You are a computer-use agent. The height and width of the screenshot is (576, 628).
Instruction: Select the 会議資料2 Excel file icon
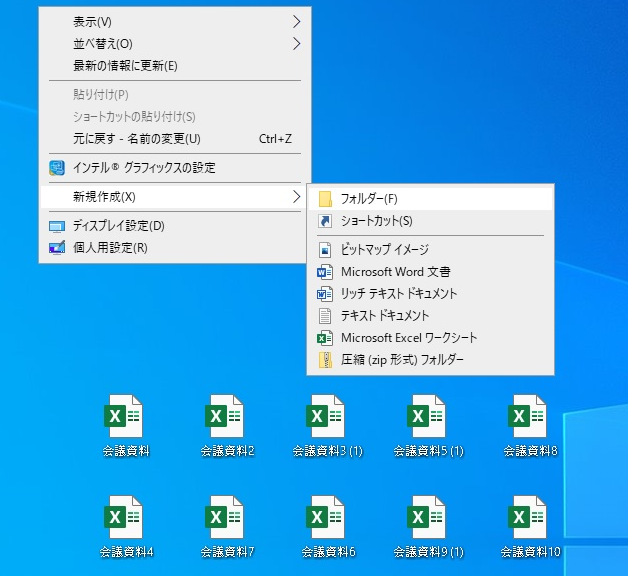click(225, 416)
